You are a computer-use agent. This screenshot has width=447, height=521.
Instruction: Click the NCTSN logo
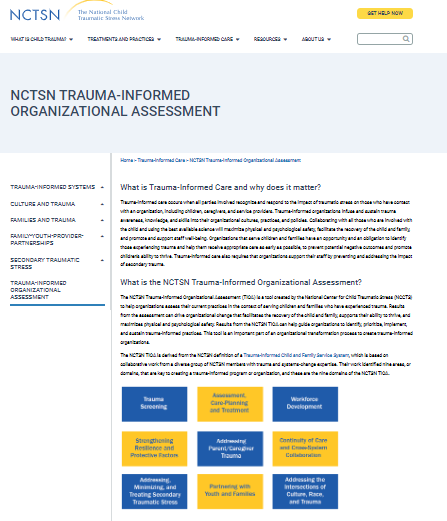[35, 15]
